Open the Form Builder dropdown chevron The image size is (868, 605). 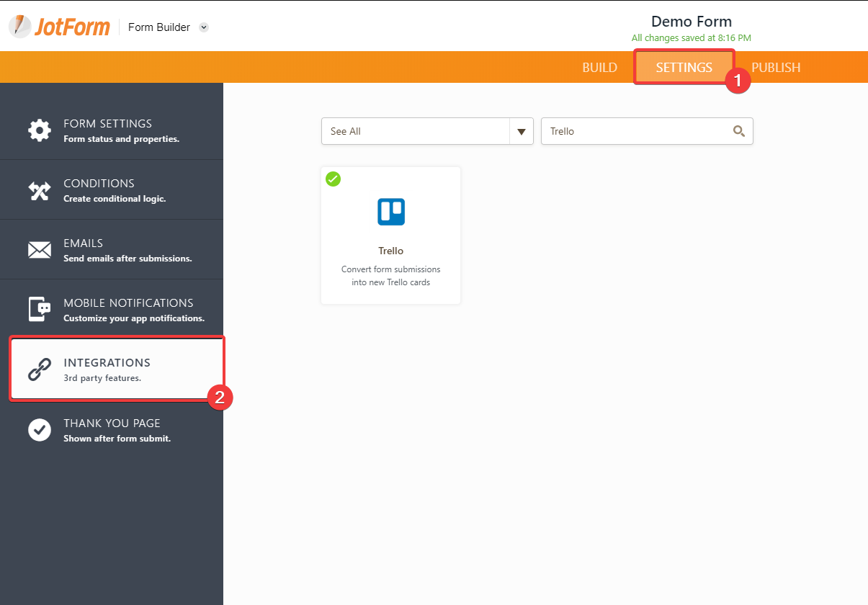point(204,27)
